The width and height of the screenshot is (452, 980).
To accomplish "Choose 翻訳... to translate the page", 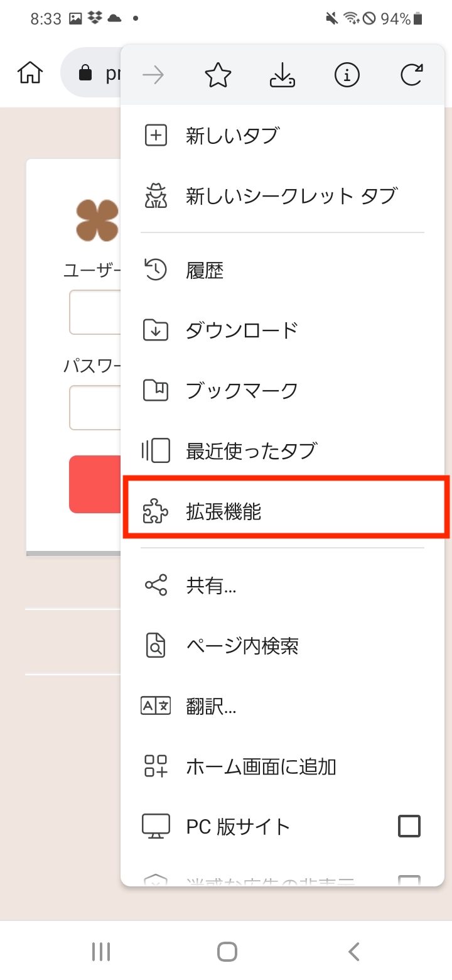I will click(211, 706).
